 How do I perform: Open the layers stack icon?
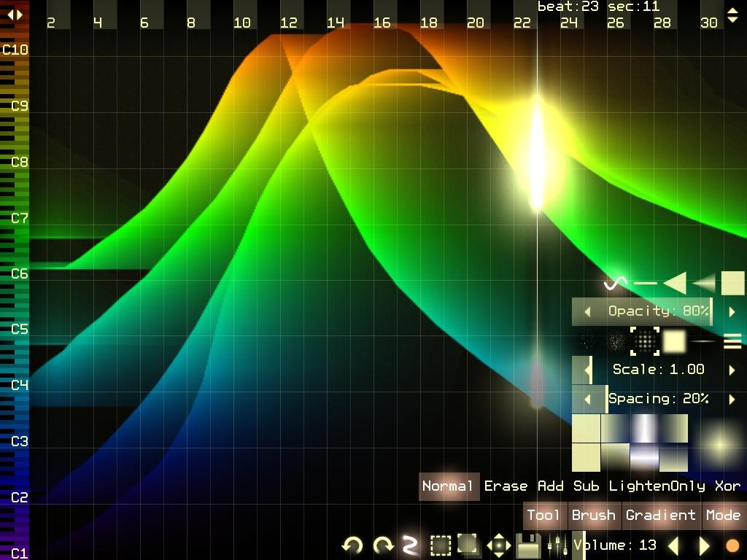pos(468,545)
